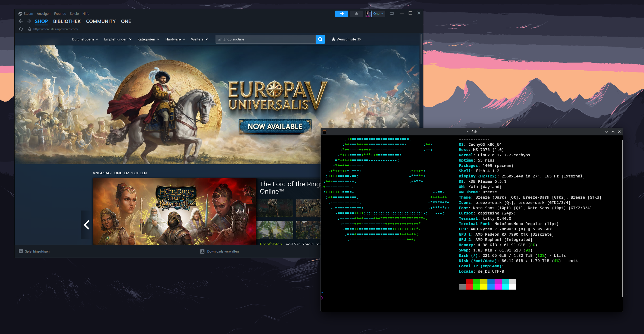
Task: Open the Wunschliste link
Action: tap(346, 39)
